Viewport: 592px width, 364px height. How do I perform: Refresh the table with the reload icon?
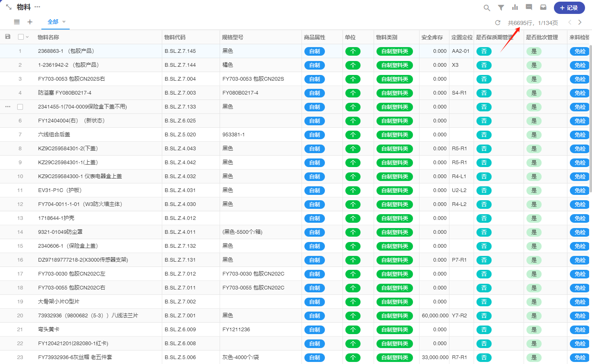point(498,23)
